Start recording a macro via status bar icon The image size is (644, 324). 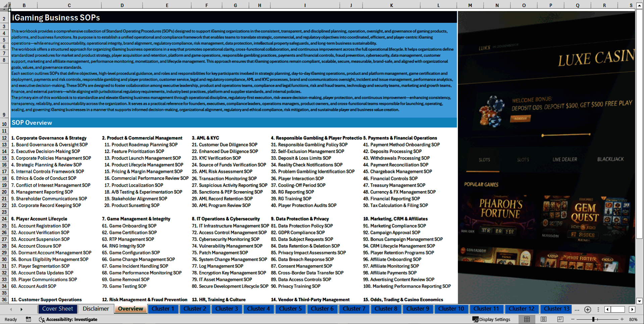[29, 319]
